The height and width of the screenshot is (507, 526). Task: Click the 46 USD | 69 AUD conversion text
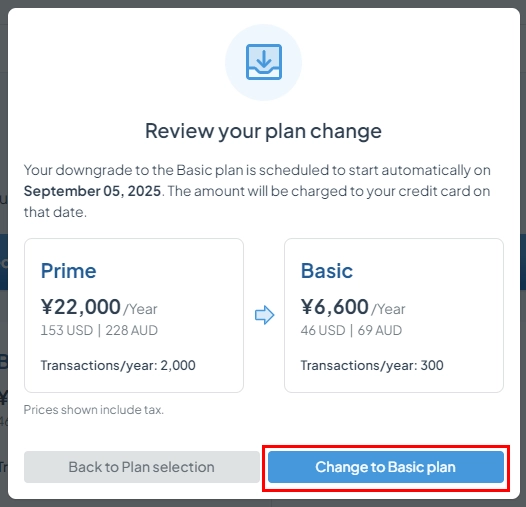[351, 331]
